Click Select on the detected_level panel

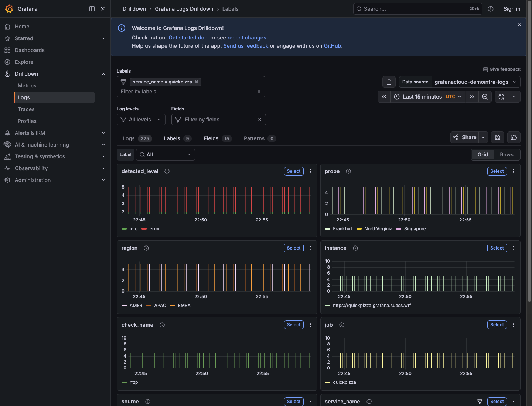click(x=293, y=171)
